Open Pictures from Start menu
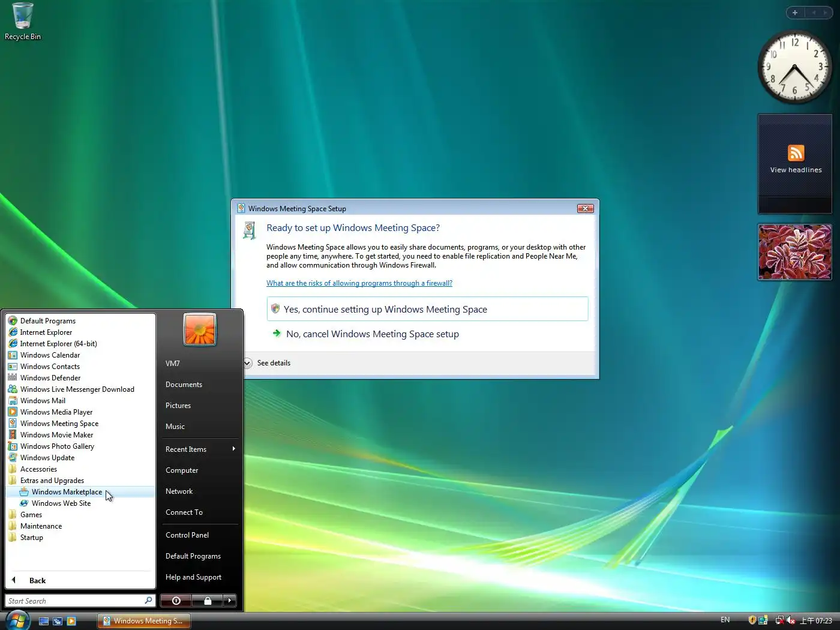The width and height of the screenshot is (840, 630). [199, 406]
